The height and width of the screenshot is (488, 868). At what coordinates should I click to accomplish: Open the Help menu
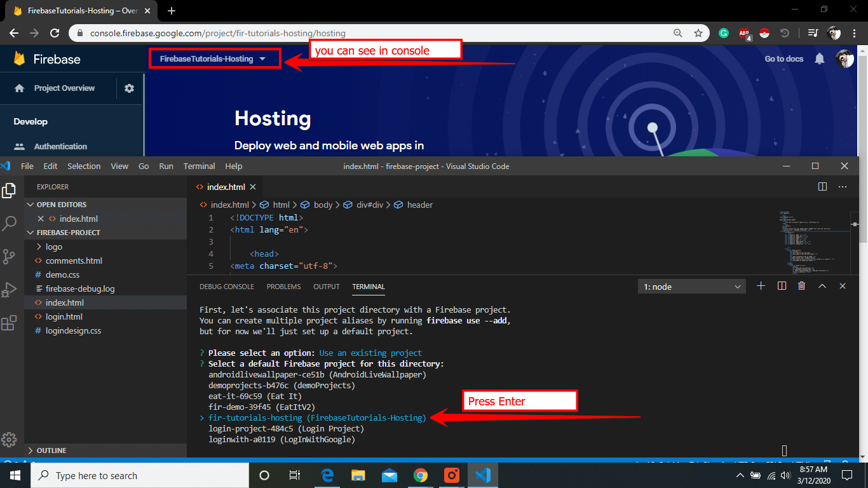point(234,166)
